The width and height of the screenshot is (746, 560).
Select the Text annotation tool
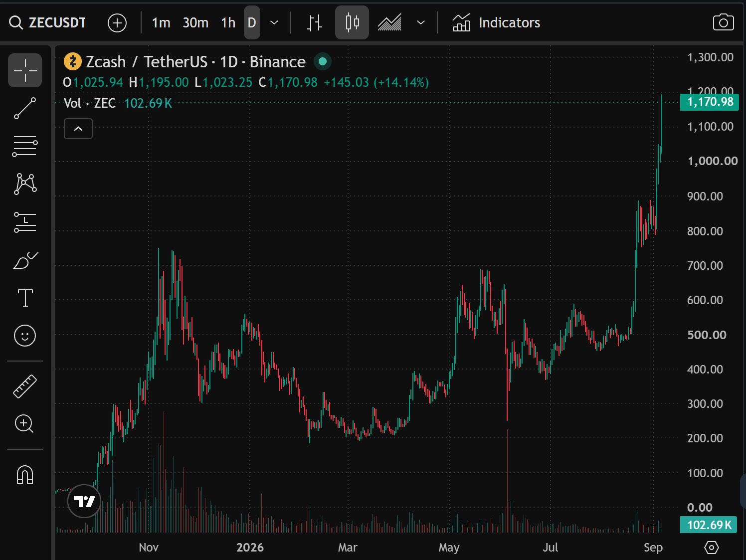(x=25, y=298)
